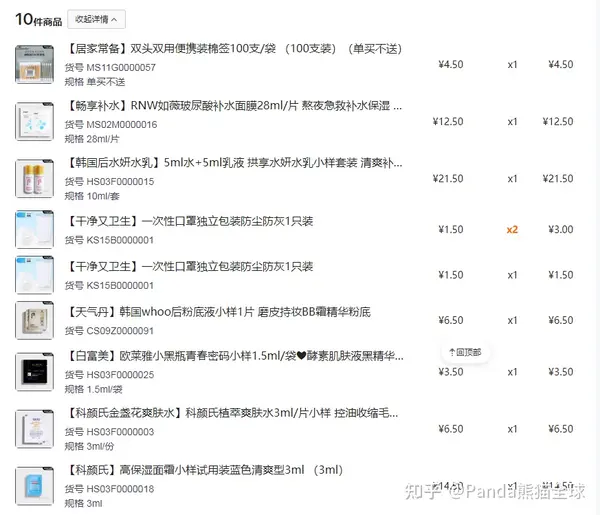Click the ¥6.50 subtotal in the 天气丹 row
Screen dimensions: 600x515
coord(561,320)
